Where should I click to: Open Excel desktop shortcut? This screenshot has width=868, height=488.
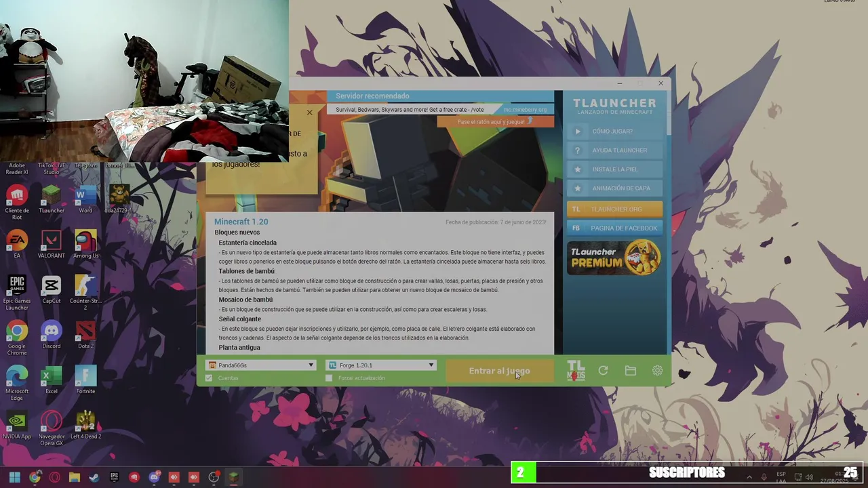(x=52, y=380)
